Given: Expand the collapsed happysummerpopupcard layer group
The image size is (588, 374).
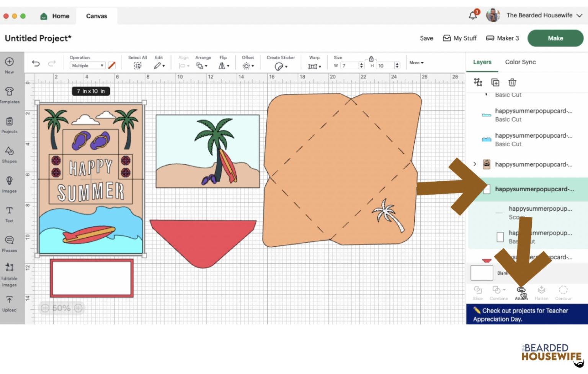Looking at the screenshot, I should point(475,164).
